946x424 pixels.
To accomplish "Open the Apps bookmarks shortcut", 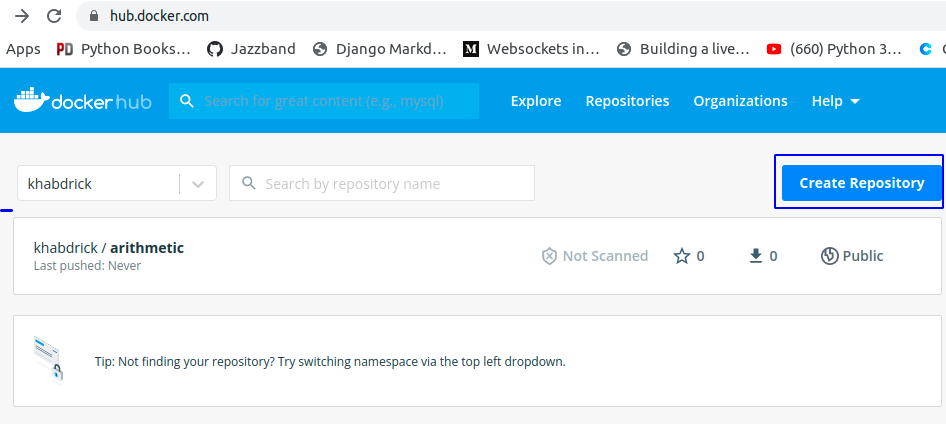I will tap(23, 49).
